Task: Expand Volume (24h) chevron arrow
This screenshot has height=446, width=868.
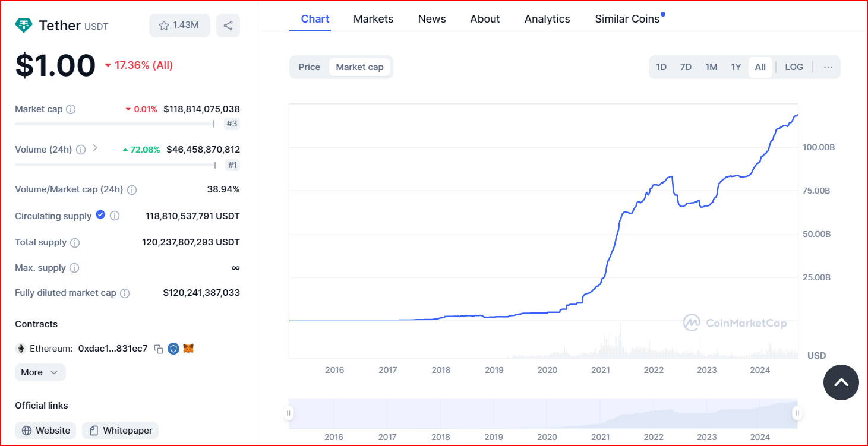Action: pos(95,148)
